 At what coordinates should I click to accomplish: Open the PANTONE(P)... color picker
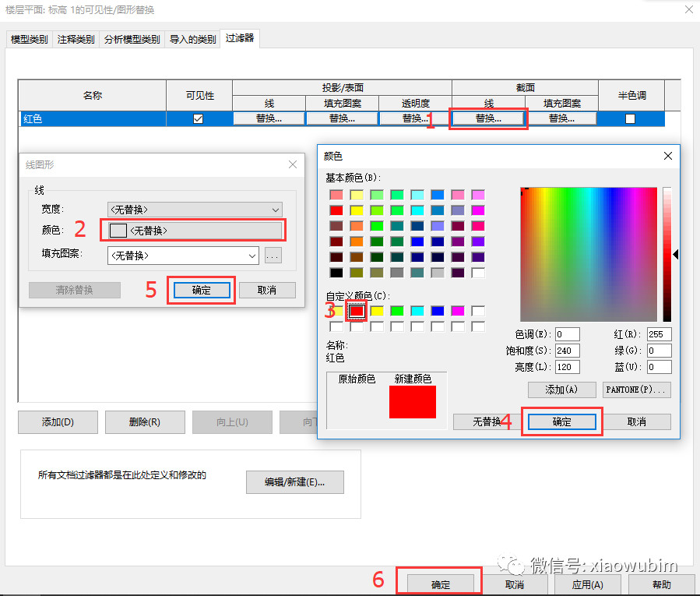click(x=637, y=390)
